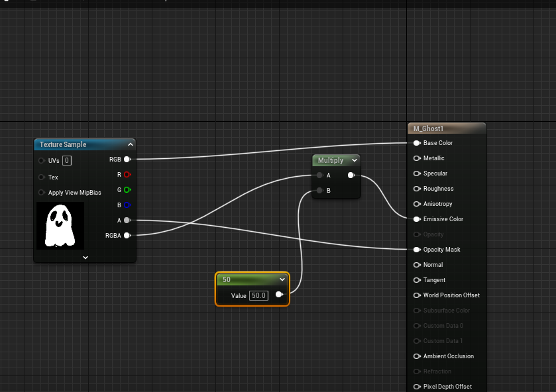
Task: Click the Tex input pin on Texture Sample
Action: click(x=42, y=177)
